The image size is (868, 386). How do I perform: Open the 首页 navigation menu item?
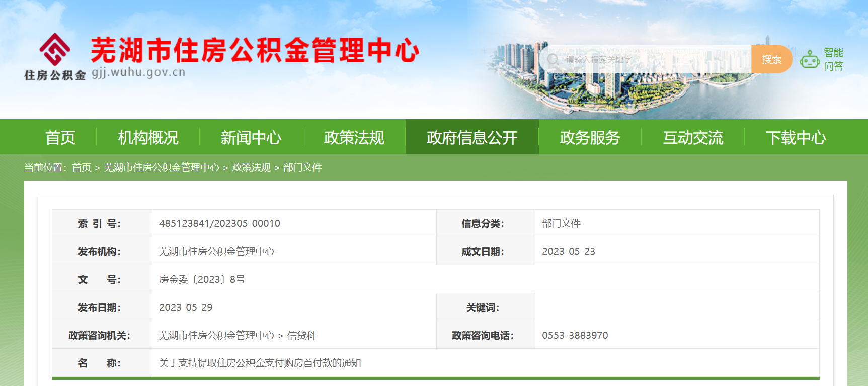(60, 137)
